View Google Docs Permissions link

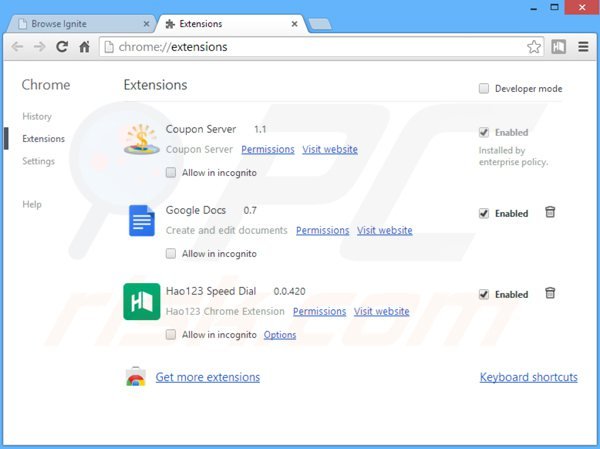(x=323, y=230)
